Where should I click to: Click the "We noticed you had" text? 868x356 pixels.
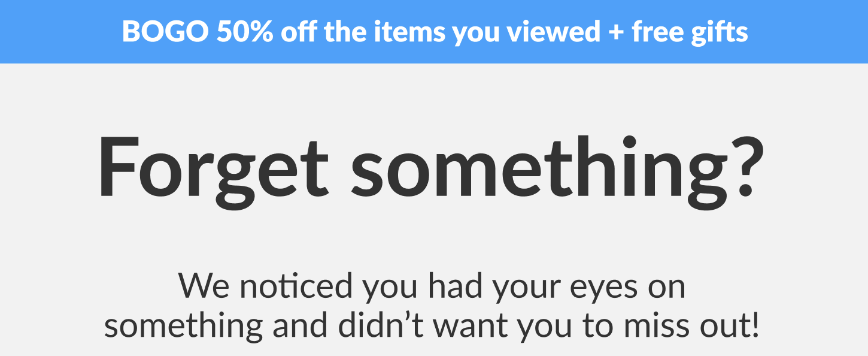click(332, 286)
